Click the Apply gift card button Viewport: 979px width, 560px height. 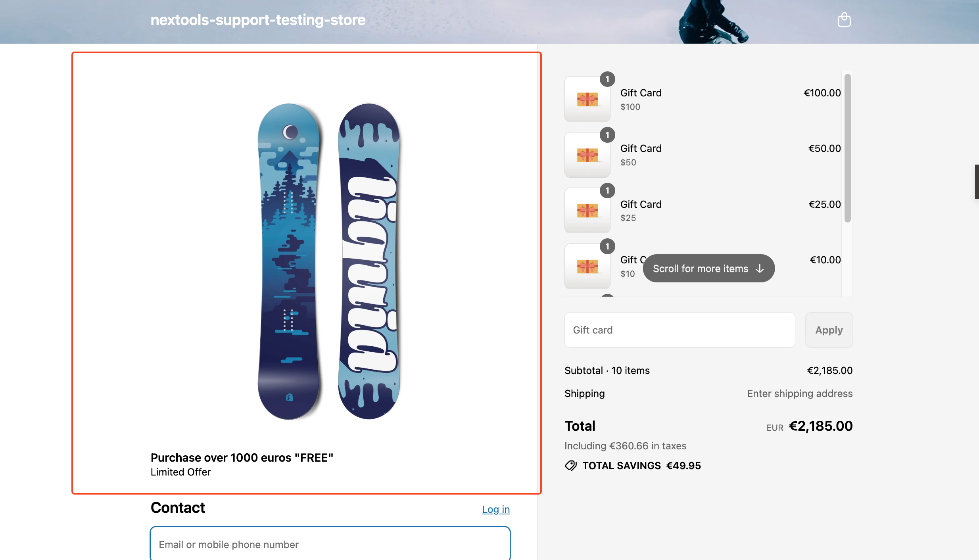pyautogui.click(x=829, y=330)
